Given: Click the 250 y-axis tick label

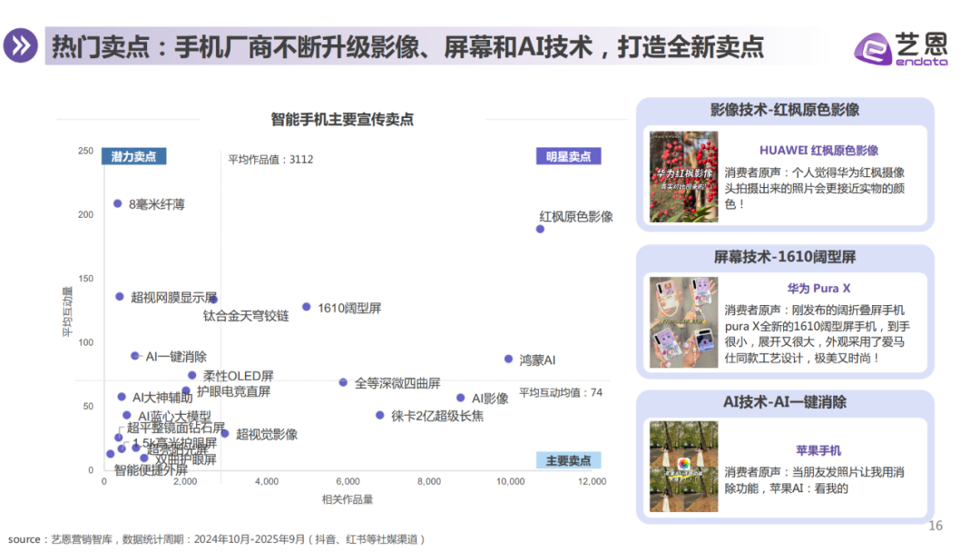Looking at the screenshot, I should tap(85, 151).
